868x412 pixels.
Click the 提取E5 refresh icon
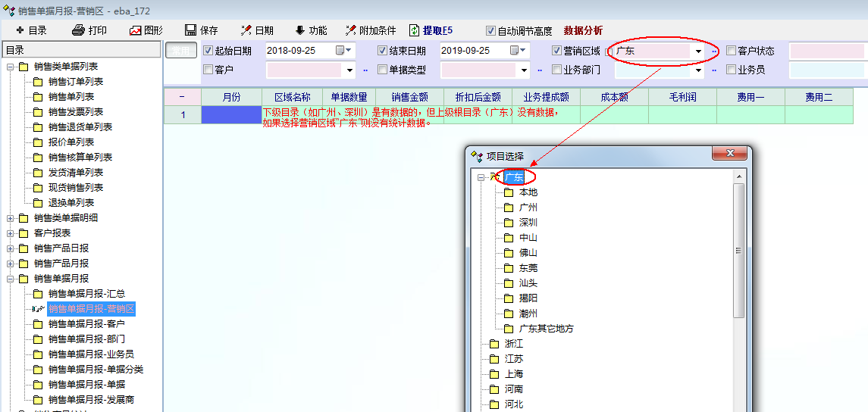415,30
